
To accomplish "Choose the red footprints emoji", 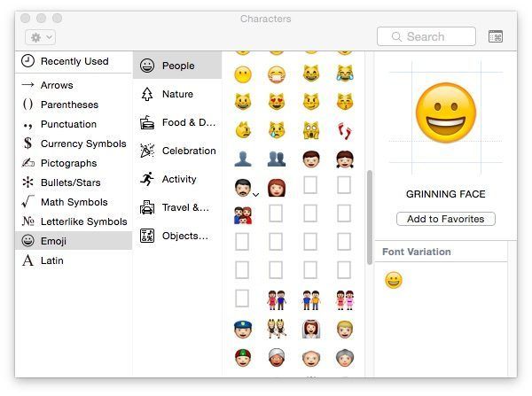I will tap(345, 130).
